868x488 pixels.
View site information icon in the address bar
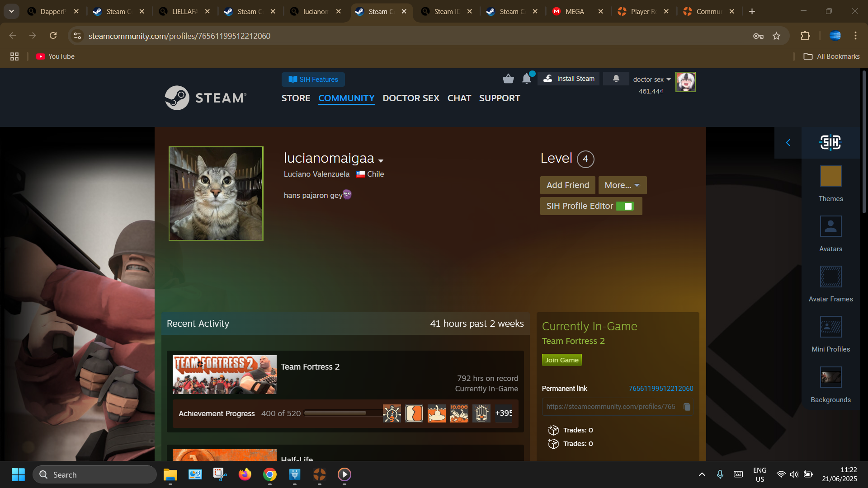pos(77,36)
